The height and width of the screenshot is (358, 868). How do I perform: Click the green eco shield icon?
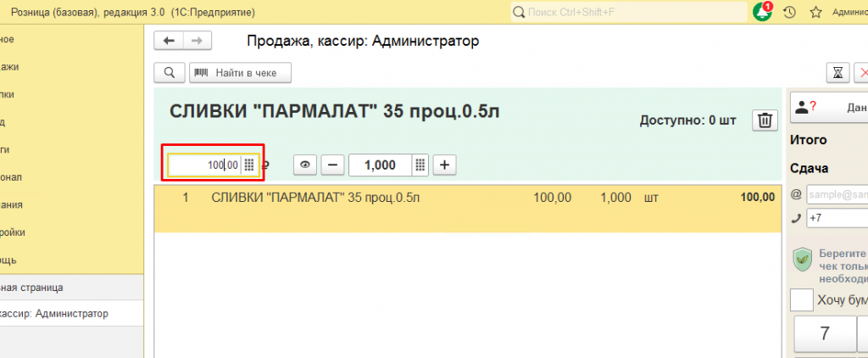802,260
